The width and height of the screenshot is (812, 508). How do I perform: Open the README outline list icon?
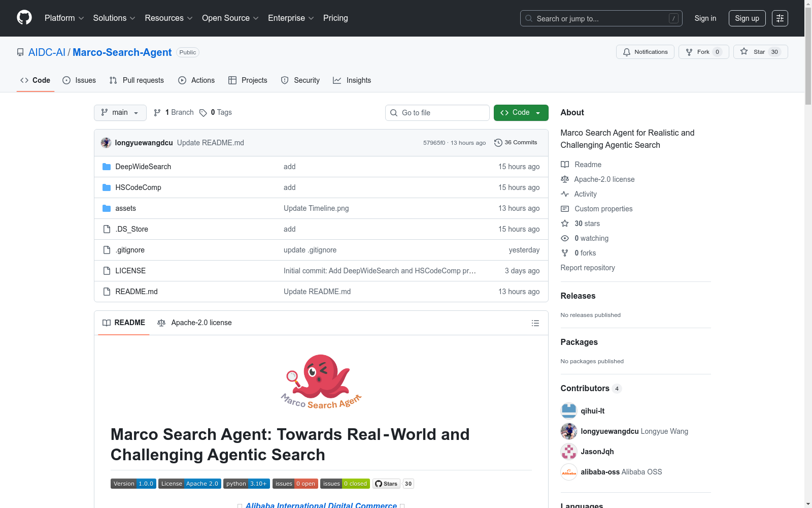535,323
